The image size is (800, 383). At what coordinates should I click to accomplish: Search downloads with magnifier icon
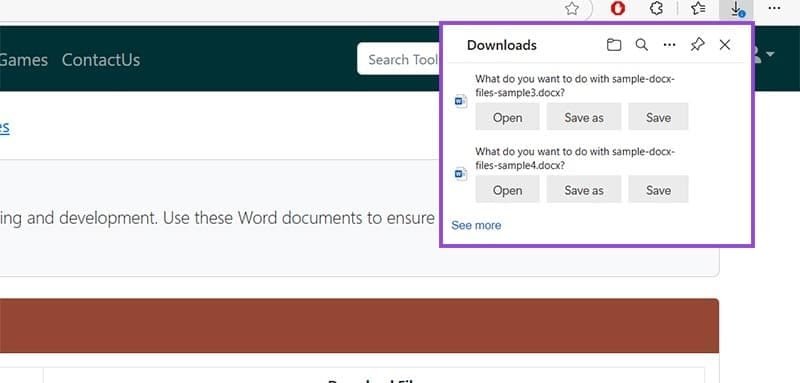click(642, 45)
